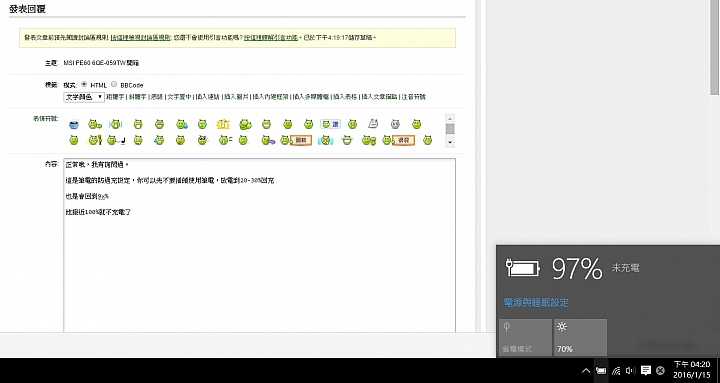
Task: Click subject text MSI PE60 6QE-059TW 開箱
Action: pyautogui.click(x=101, y=63)
